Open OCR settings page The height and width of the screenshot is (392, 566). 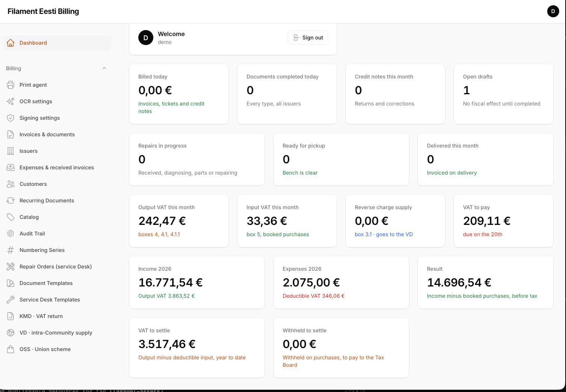pos(57,101)
